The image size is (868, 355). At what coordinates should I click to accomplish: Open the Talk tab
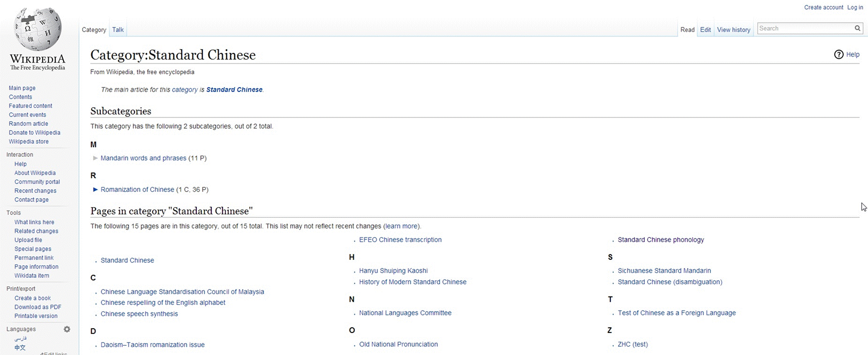[x=118, y=30]
